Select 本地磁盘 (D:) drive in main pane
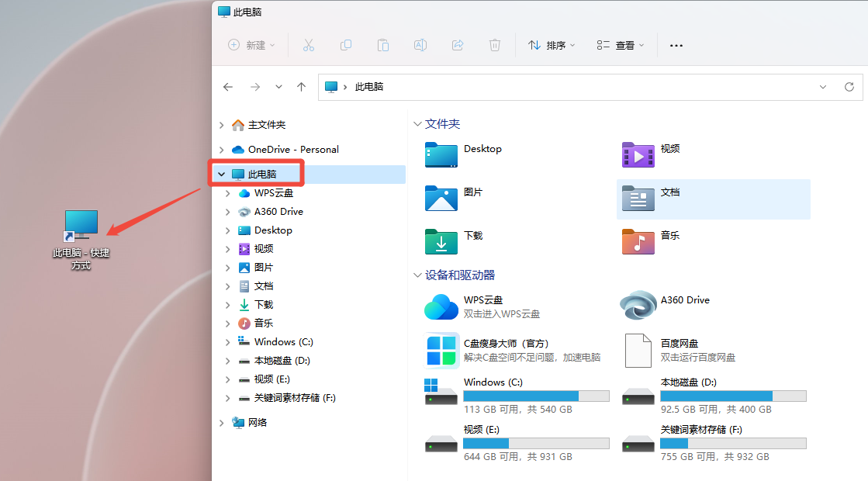The image size is (868, 481). [x=714, y=395]
